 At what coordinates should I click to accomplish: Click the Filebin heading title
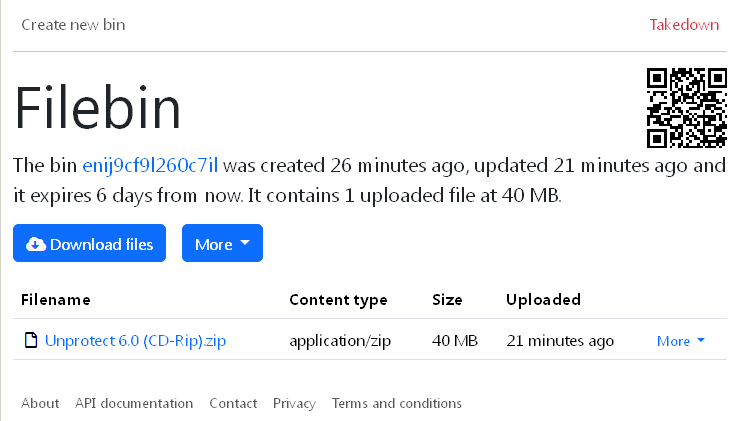[x=97, y=106]
